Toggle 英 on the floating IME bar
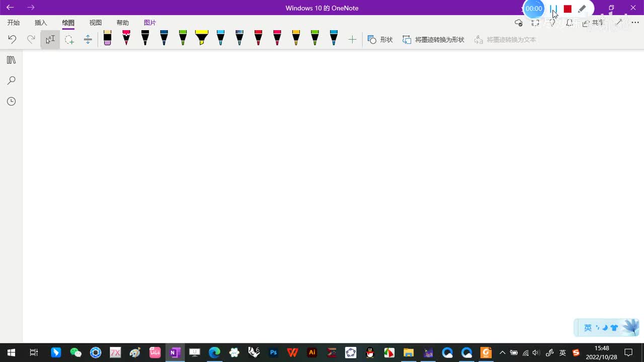This screenshot has height=362, width=644. (588, 328)
